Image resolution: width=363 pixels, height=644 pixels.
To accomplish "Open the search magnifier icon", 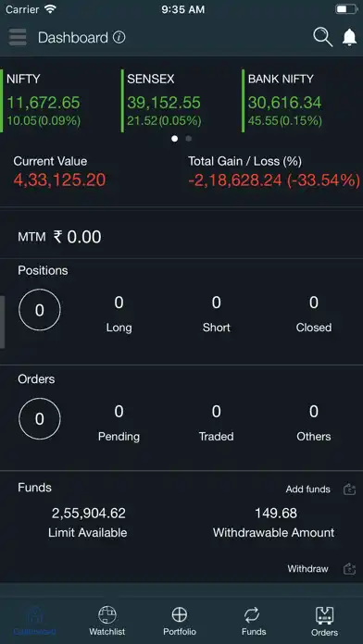I will point(322,37).
